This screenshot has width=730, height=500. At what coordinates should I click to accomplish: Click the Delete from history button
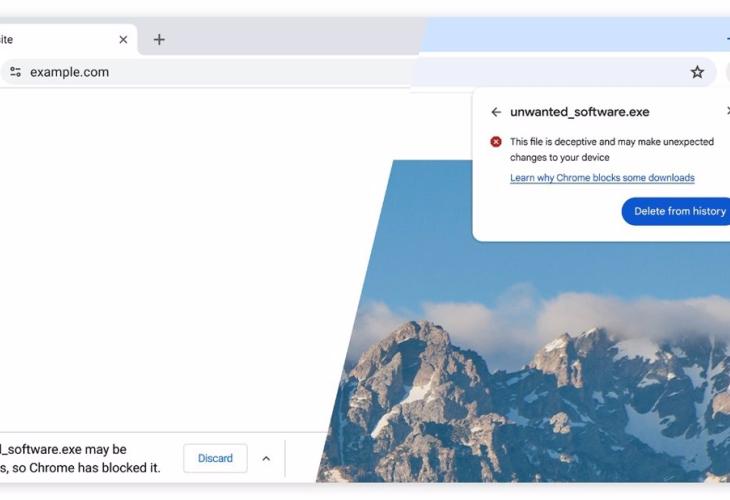pyautogui.click(x=676, y=211)
